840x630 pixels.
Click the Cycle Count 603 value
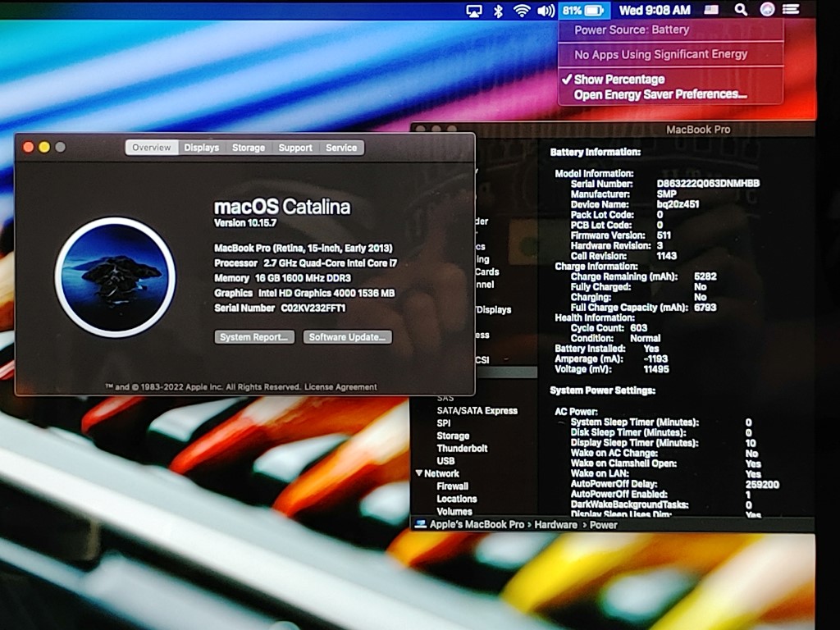point(638,328)
